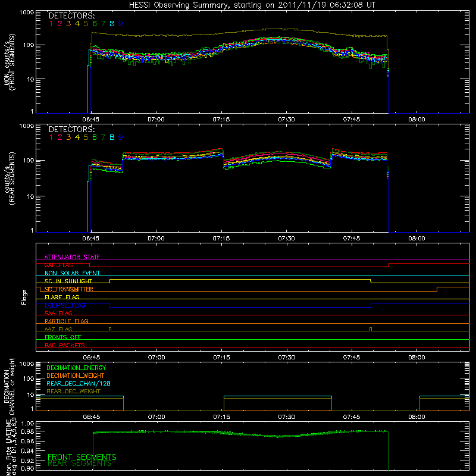Viewport: 476px width, 476px height.
Task: Select orange detector 3 in front segments legend
Action: click(68, 24)
